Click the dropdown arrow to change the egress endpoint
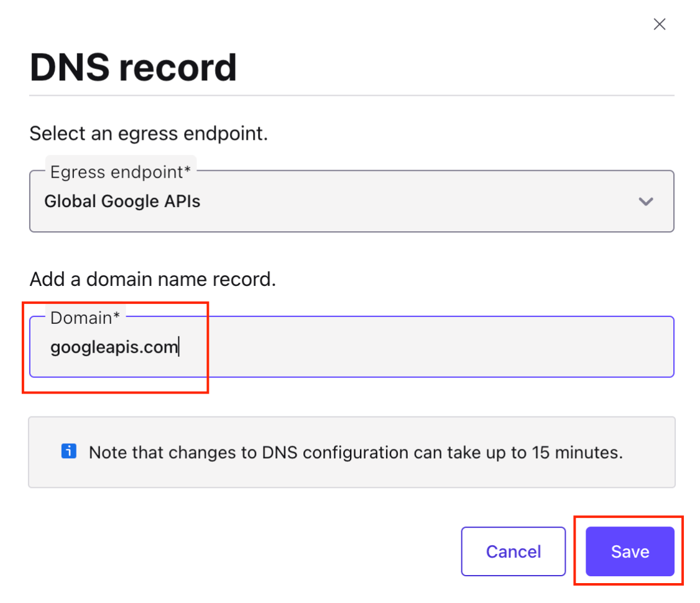The height and width of the screenshot is (603, 700). click(646, 201)
